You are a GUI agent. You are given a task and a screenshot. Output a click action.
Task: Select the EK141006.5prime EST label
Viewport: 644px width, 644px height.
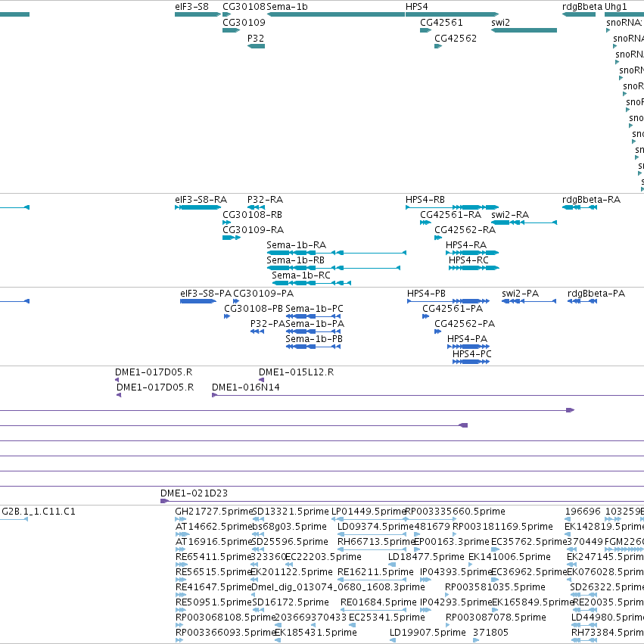(509, 557)
